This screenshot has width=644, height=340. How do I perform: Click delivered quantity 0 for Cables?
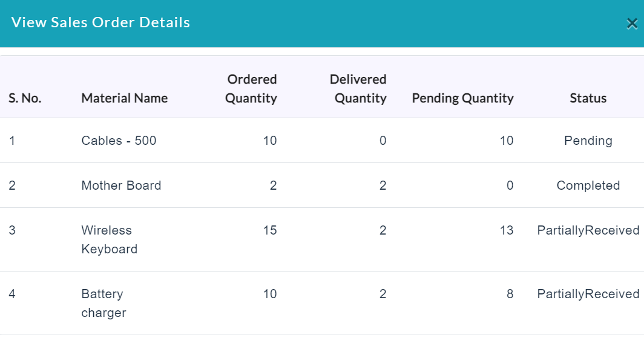click(383, 141)
